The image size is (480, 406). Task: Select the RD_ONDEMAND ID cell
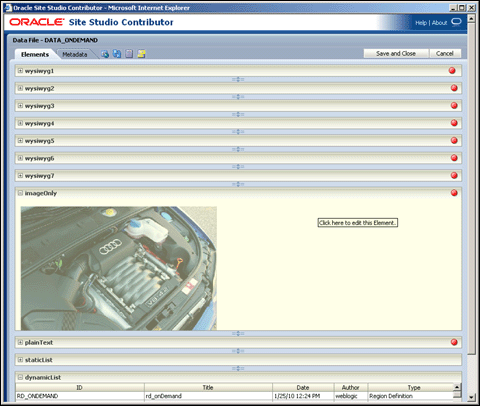pyautogui.click(x=80, y=396)
